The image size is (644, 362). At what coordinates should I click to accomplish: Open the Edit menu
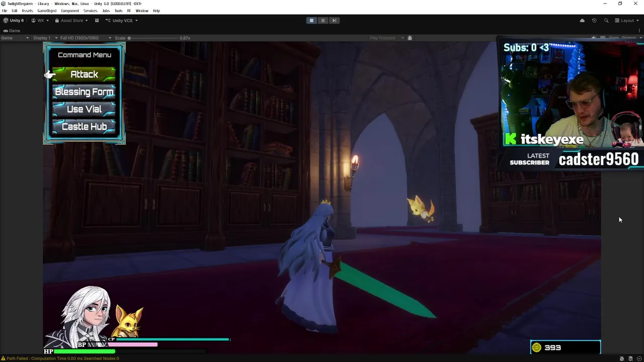15,11
